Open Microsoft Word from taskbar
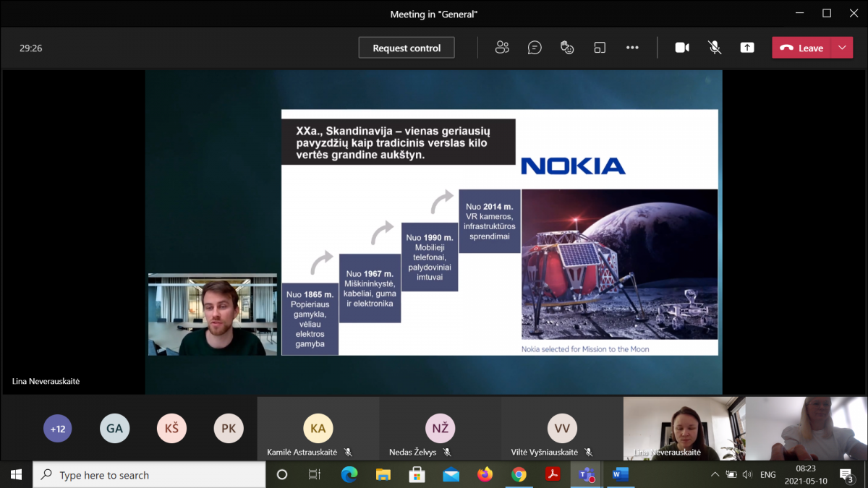 click(x=621, y=475)
